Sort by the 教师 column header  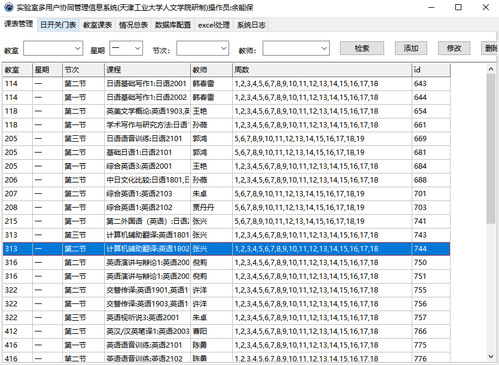click(x=211, y=70)
